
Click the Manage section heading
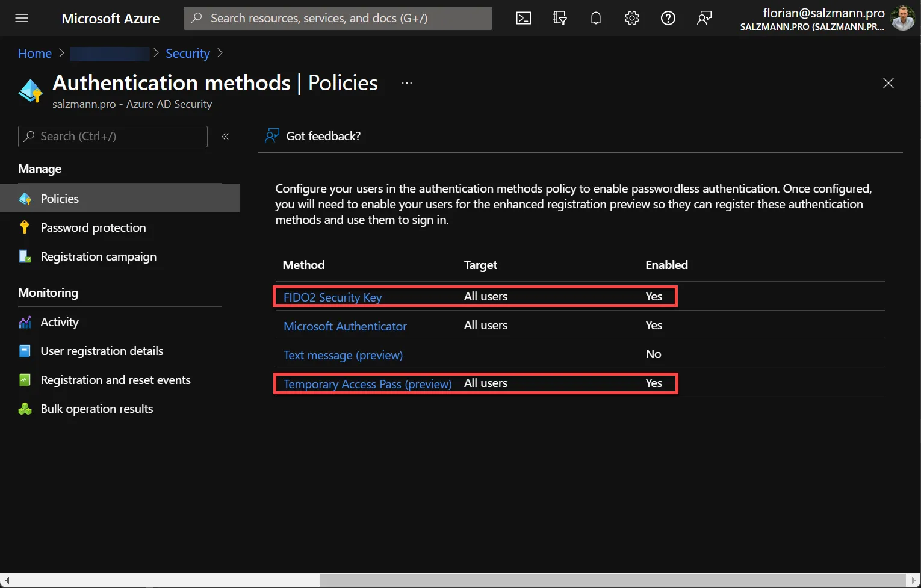(40, 169)
